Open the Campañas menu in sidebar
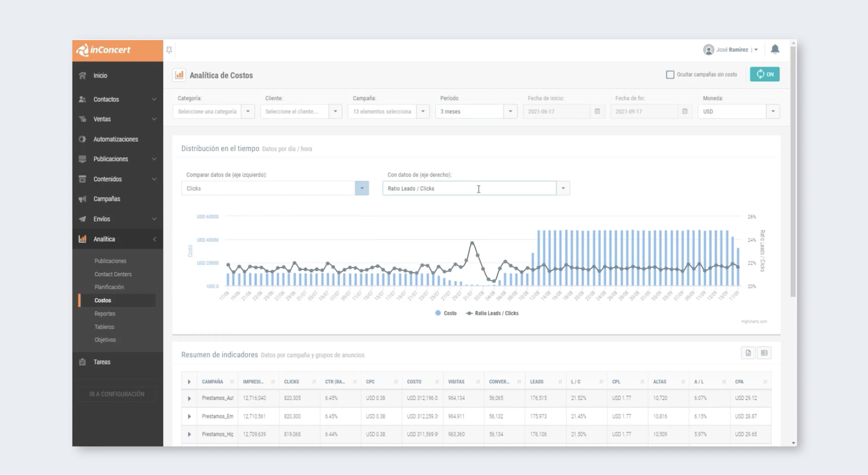The width and height of the screenshot is (868, 475). [x=107, y=199]
